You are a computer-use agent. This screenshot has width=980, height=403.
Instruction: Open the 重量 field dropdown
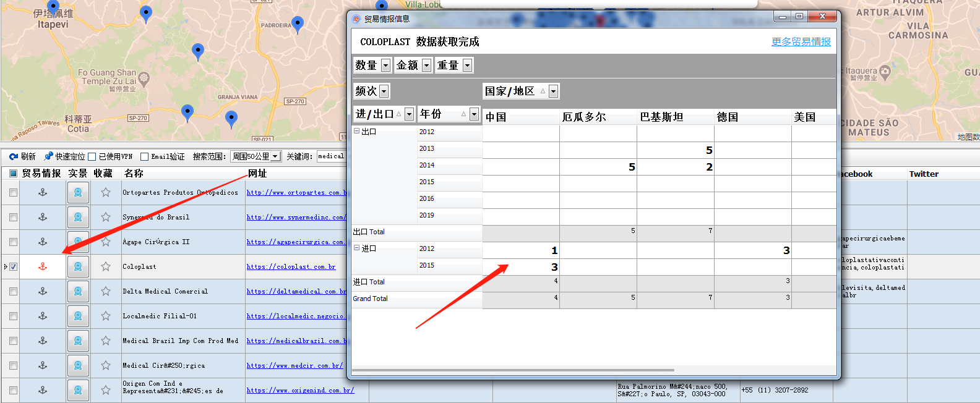(467, 65)
